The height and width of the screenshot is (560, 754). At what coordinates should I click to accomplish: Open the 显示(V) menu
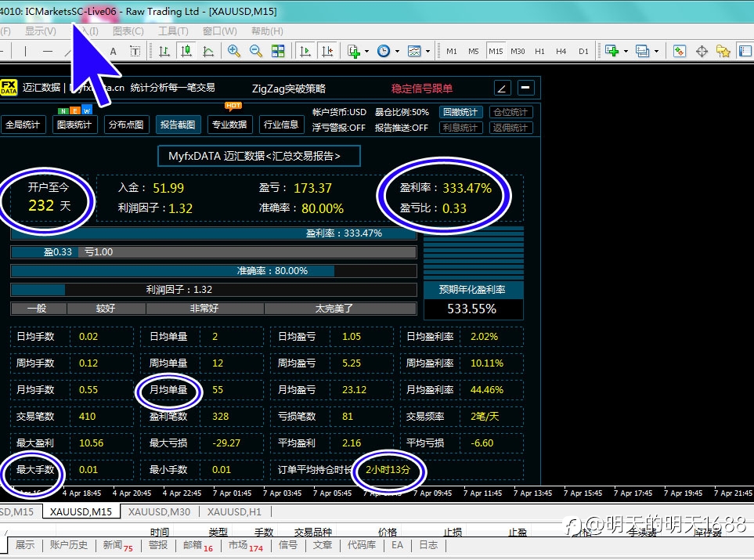(41, 31)
